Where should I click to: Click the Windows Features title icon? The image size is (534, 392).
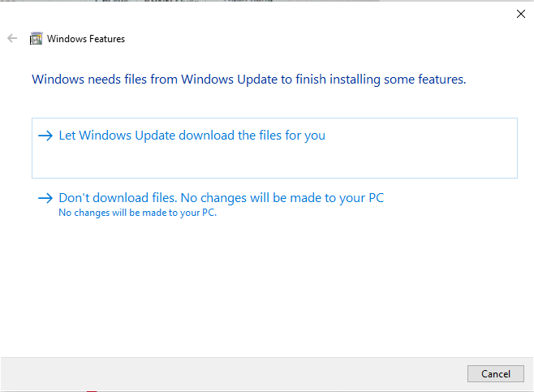pos(36,38)
